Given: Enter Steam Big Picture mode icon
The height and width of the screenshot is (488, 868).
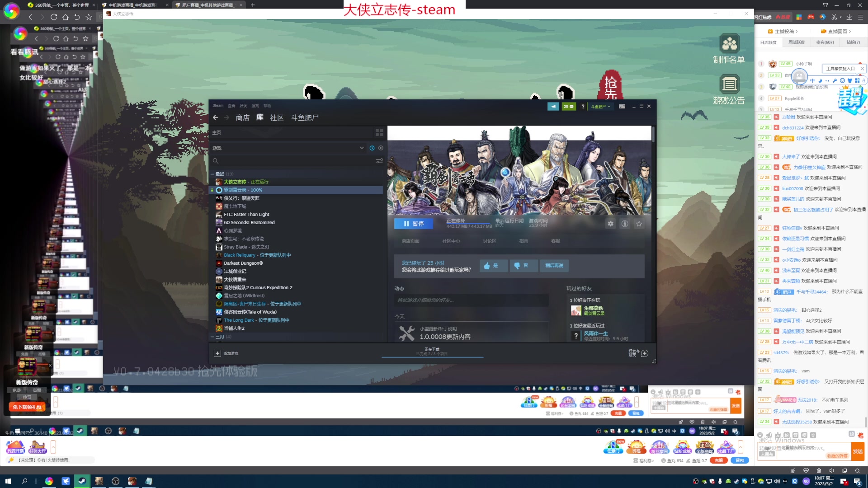Looking at the screenshot, I should pyautogui.click(x=622, y=107).
